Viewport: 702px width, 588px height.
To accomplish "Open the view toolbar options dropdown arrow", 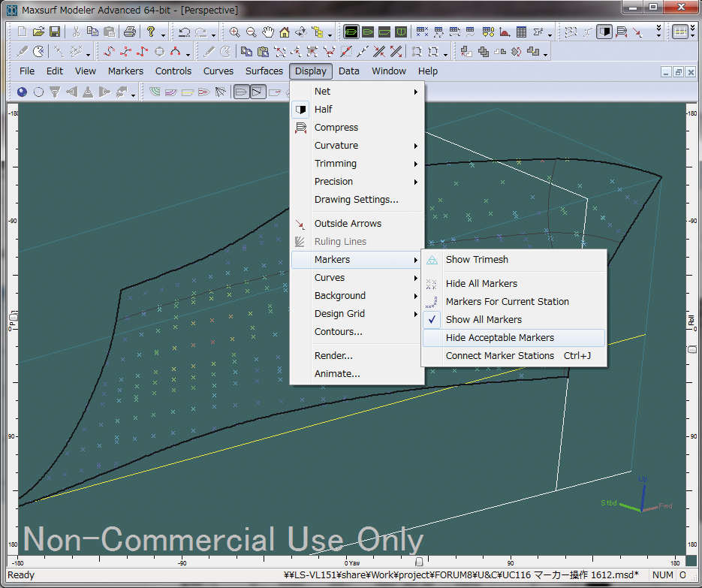I will click(330, 35).
